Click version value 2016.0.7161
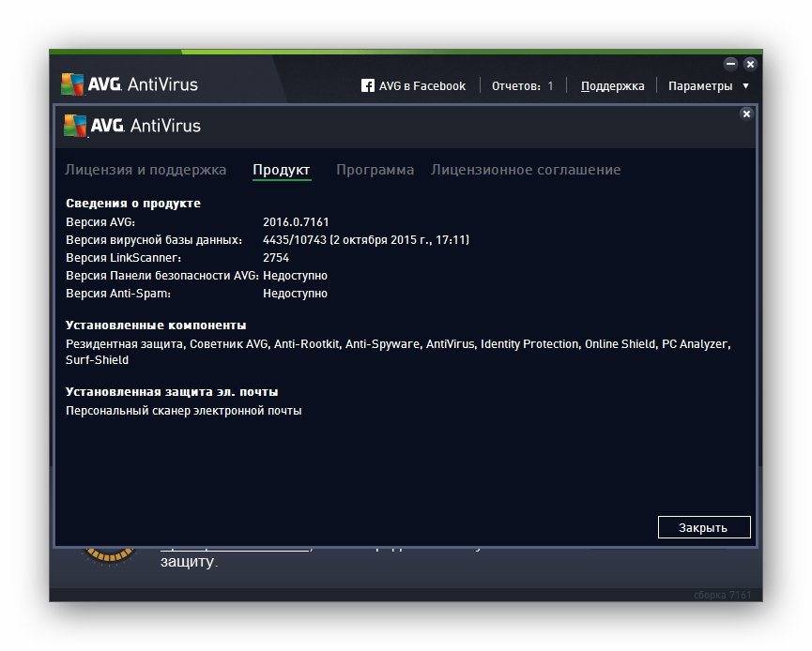 [x=296, y=222]
